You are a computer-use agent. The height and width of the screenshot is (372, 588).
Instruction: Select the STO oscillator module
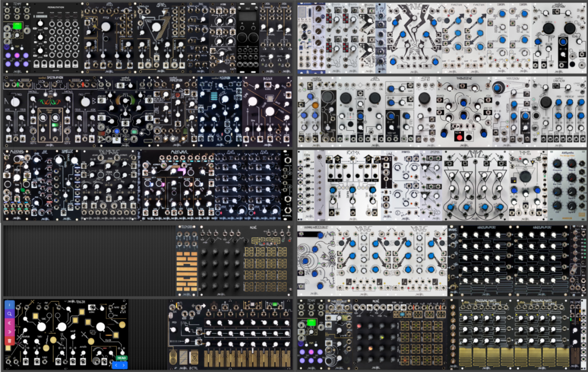tap(426, 112)
